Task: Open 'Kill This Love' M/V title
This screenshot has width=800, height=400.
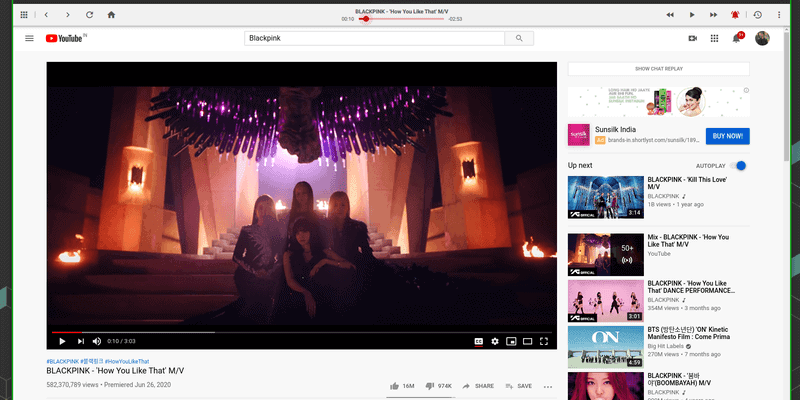Action: pyautogui.click(x=687, y=183)
